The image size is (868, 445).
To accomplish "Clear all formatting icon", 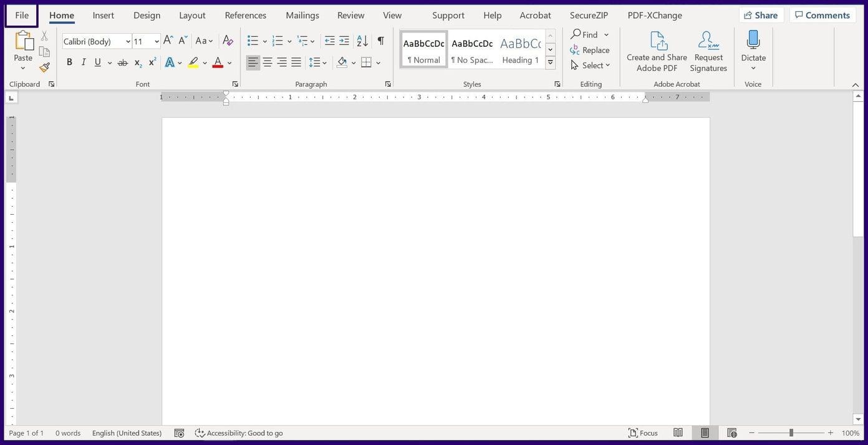I will pos(228,41).
